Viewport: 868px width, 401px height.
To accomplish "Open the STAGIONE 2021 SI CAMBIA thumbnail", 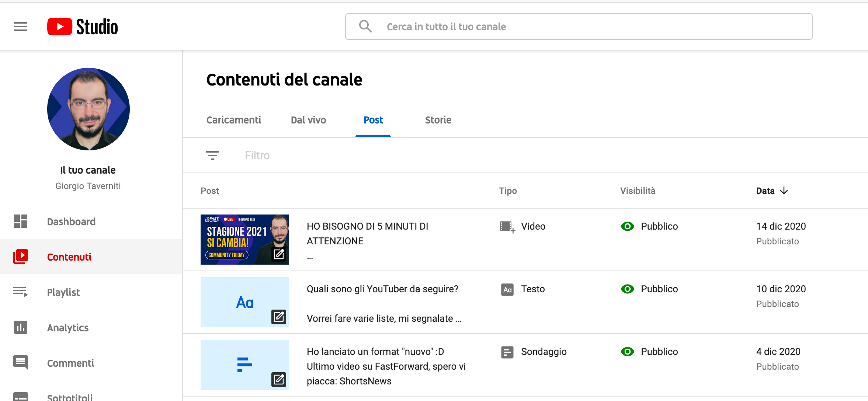I will 245,240.
